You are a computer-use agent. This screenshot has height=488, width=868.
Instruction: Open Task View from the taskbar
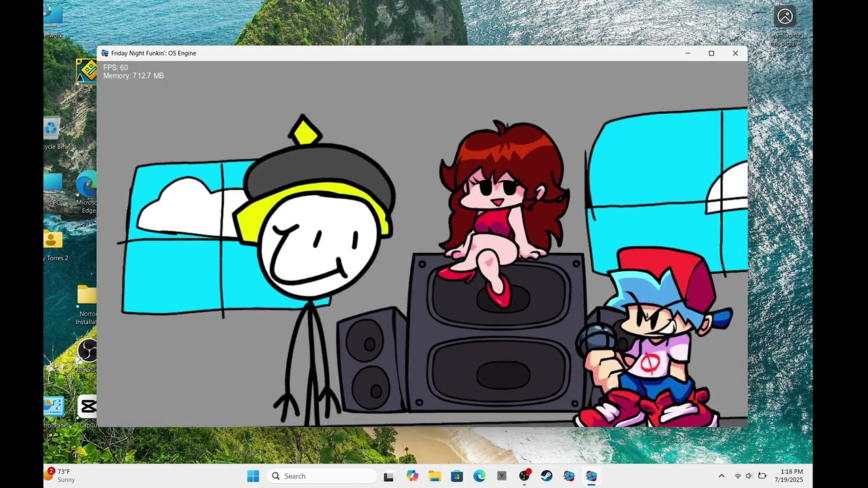[x=389, y=476]
